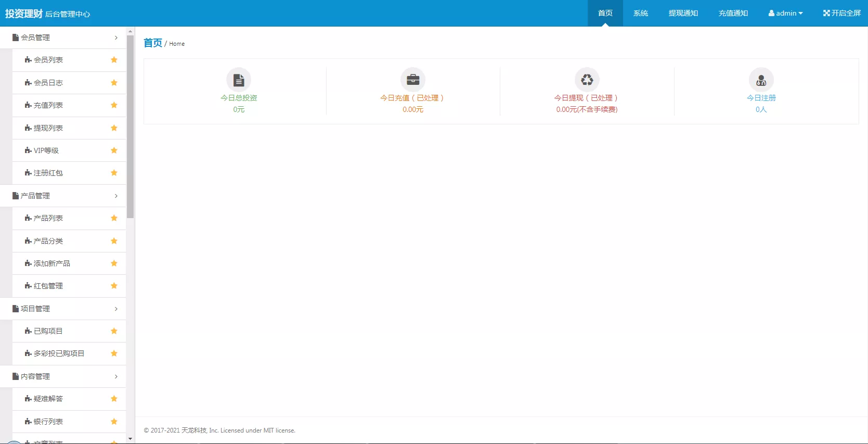868x444 pixels.
Task: Click the star icon next to 会员列表
Action: (x=114, y=60)
